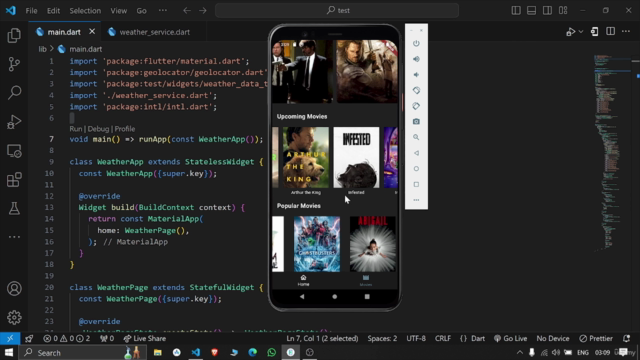Go forward in editor navigation history

(x=203, y=11)
